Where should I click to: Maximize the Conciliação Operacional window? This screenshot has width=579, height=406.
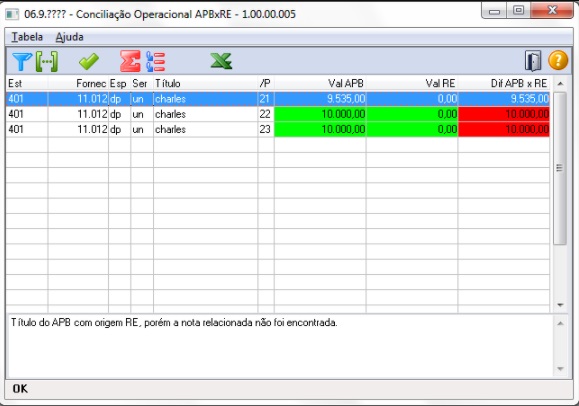coord(518,11)
